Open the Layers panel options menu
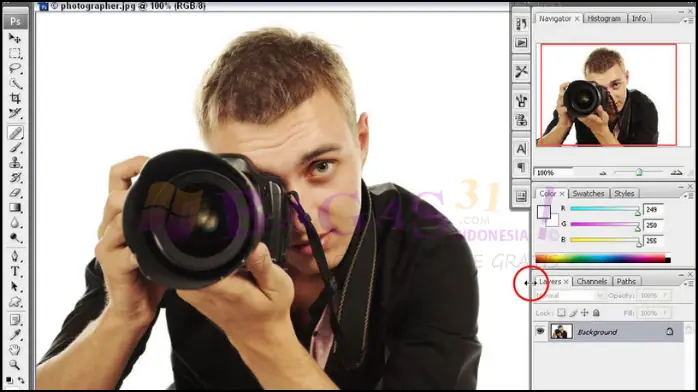The height and width of the screenshot is (392, 698). point(689,283)
